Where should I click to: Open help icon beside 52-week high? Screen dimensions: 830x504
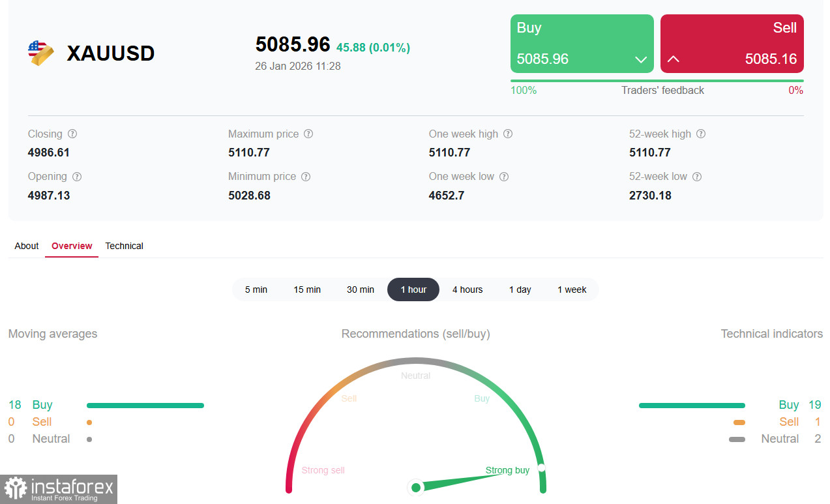tap(701, 134)
